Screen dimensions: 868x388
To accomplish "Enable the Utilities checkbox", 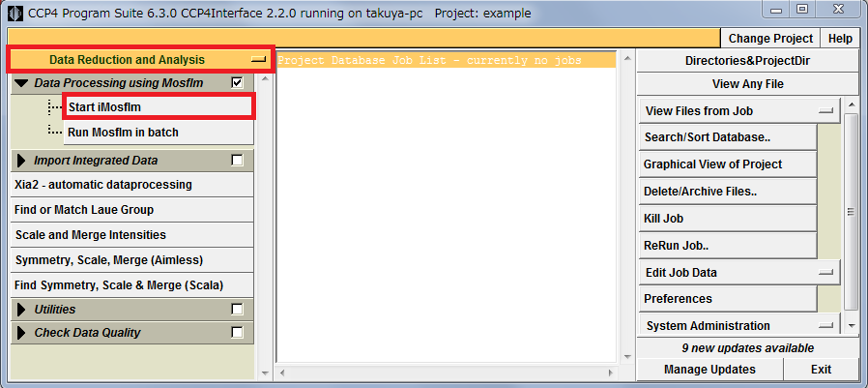I will tap(238, 310).
